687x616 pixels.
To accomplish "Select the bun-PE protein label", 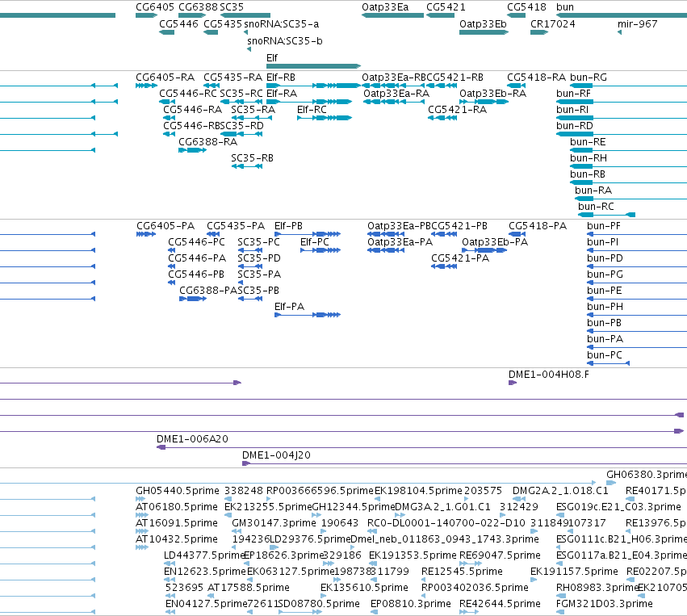I will [x=604, y=291].
